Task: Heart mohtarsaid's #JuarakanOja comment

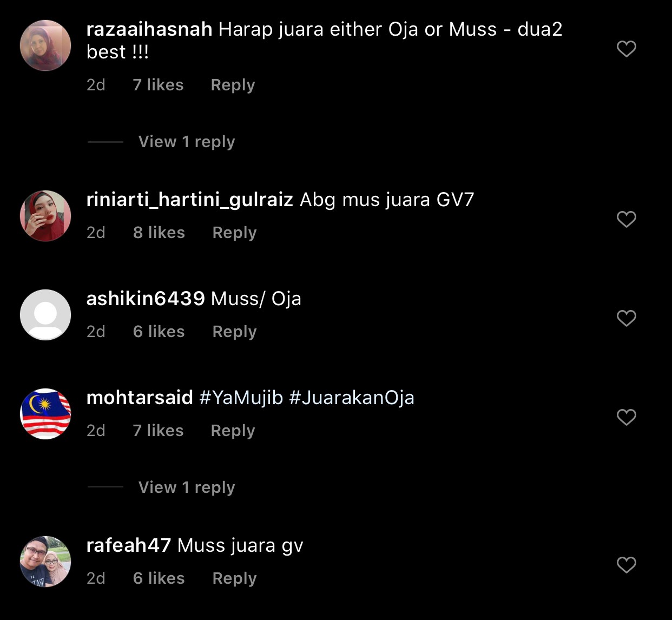Action: click(x=626, y=417)
